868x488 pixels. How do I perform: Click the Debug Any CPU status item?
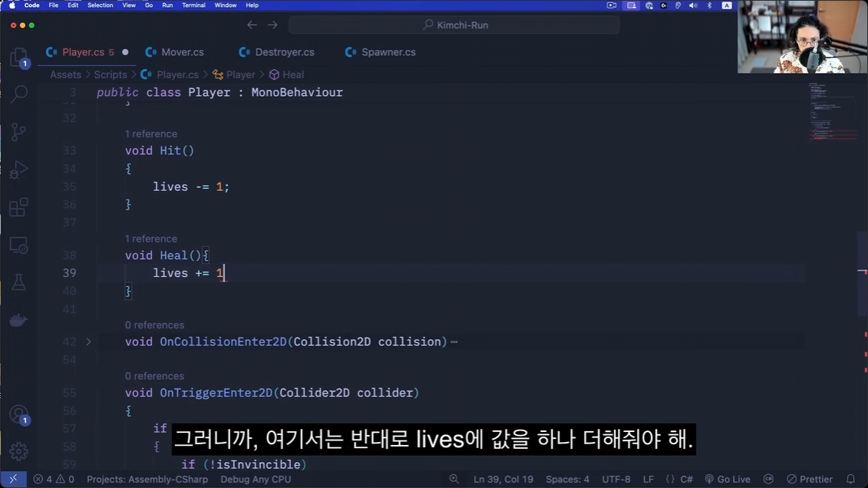pyautogui.click(x=256, y=479)
